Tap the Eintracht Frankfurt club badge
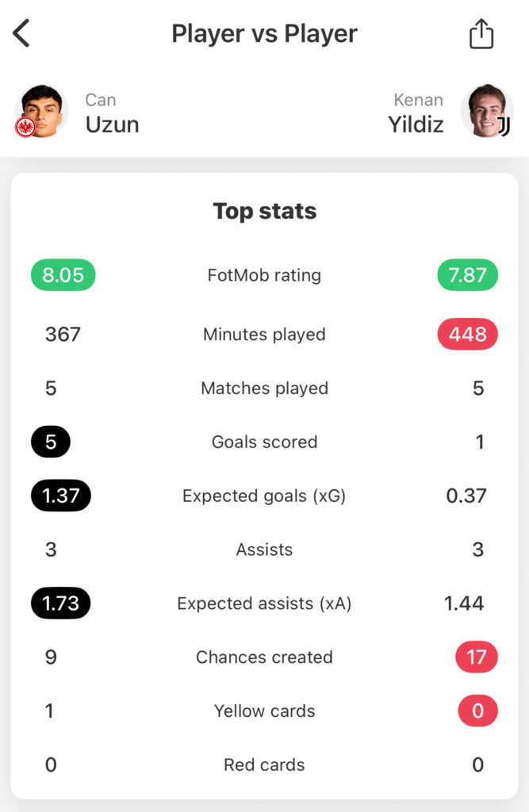The image size is (529, 812). coord(25,127)
